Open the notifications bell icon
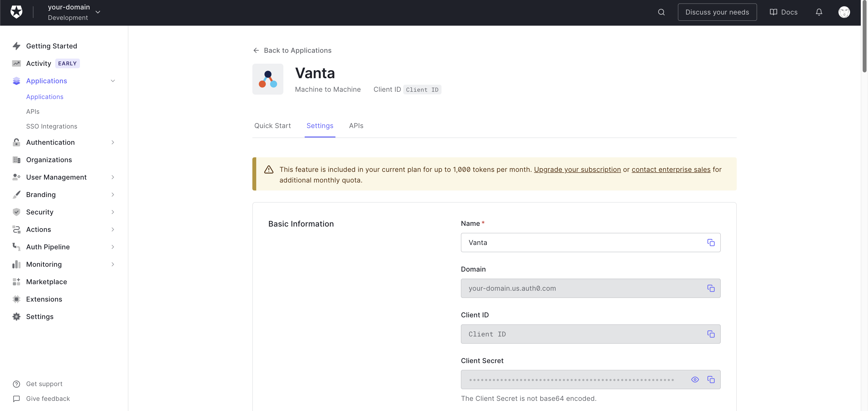Image resolution: width=868 pixels, height=411 pixels. (x=819, y=12)
